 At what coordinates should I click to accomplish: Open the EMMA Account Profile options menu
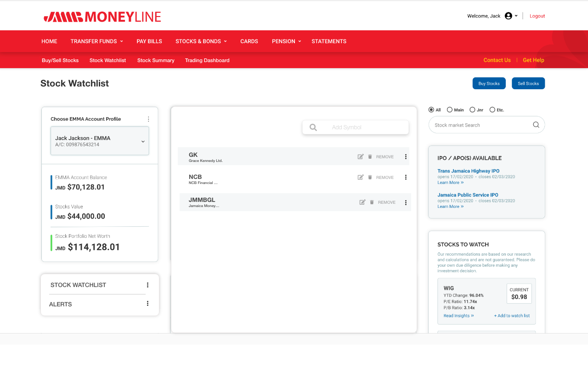pyautogui.click(x=148, y=119)
